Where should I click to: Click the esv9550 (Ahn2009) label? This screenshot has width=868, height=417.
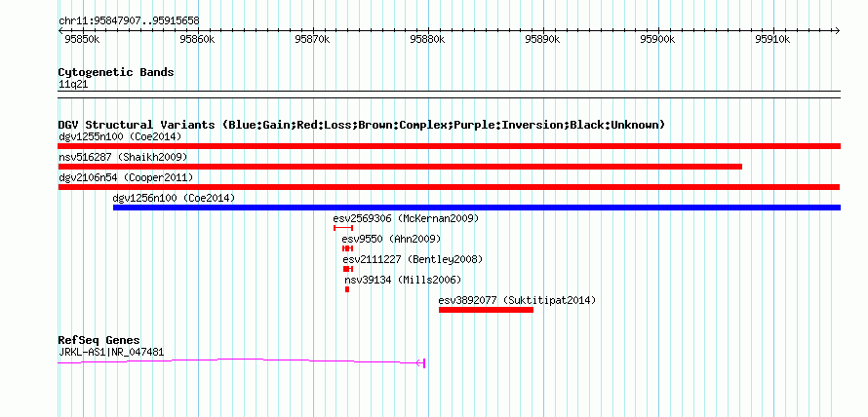391,239
